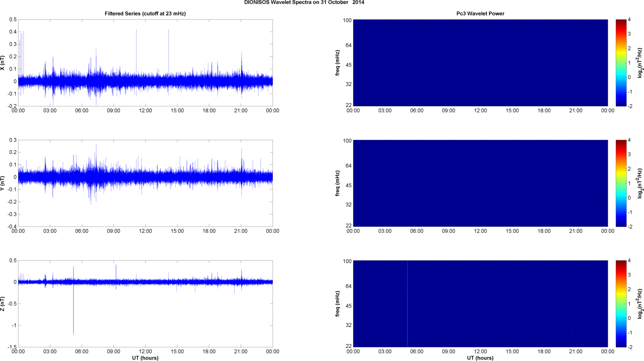Click the '64' frequency tick on middle wavelet panel
644x361 pixels.
pyautogui.click(x=349, y=166)
